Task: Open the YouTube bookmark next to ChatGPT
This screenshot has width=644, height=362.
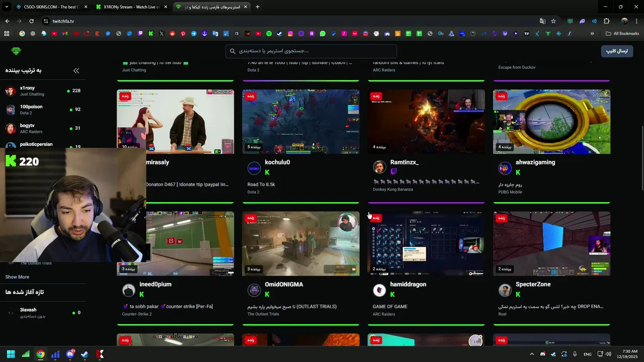Action: [54, 34]
